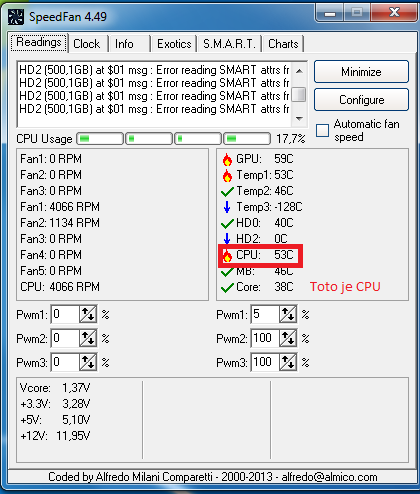Click the green checkmark beside Temp2
Image resolution: width=420 pixels, height=494 pixels.
(x=227, y=191)
